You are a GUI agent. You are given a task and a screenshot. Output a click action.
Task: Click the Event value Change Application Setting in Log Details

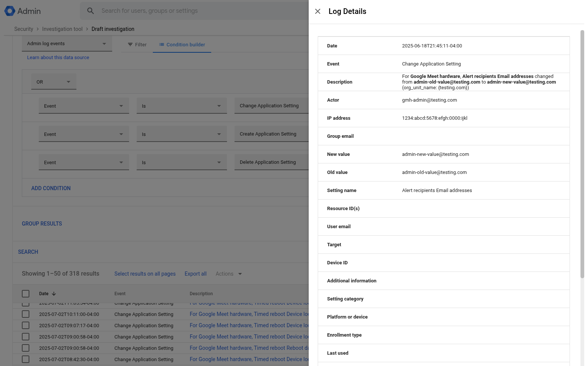click(x=431, y=64)
